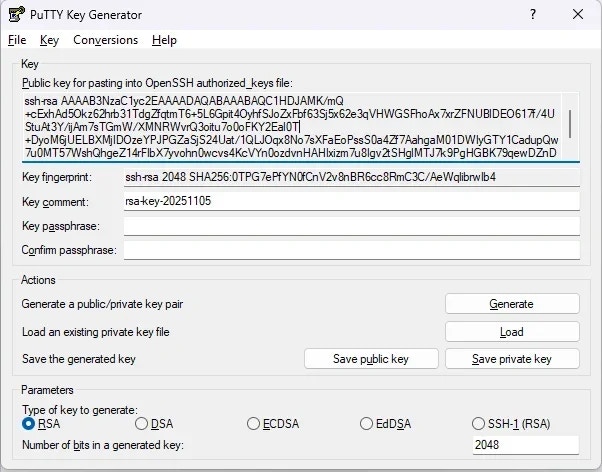Click the 'Parameters' group label
The height and width of the screenshot is (472, 602).
tap(47, 390)
